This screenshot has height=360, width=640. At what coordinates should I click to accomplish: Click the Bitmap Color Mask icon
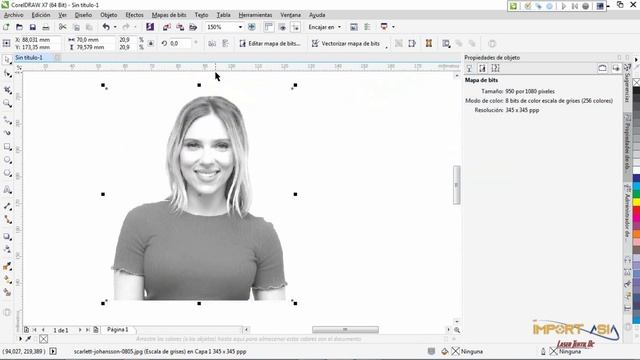pos(429,43)
